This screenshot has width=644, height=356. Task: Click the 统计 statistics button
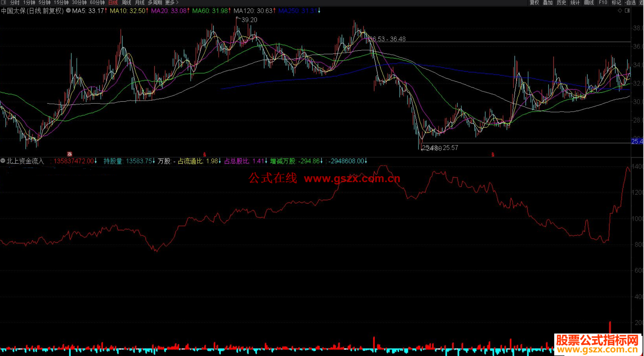pos(575,3)
